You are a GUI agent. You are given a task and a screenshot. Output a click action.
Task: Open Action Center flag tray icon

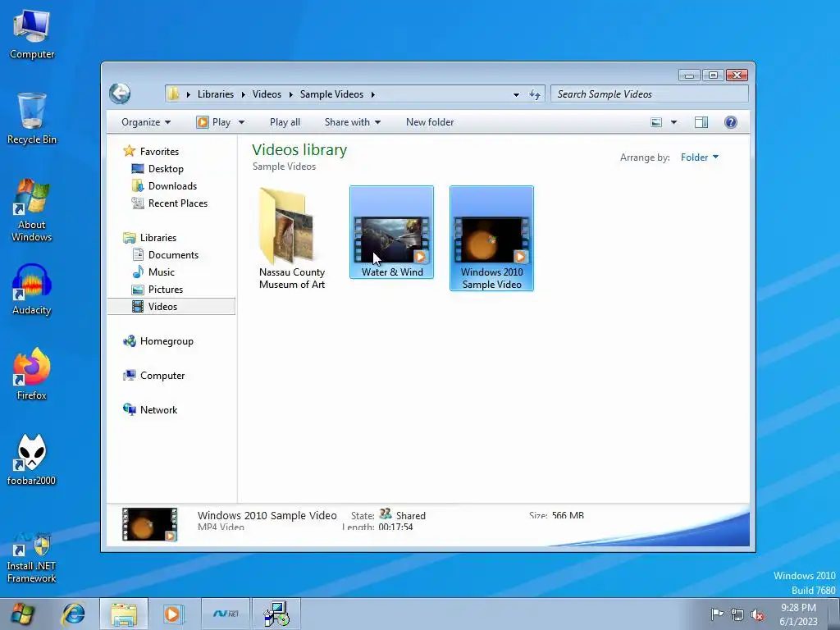717,614
